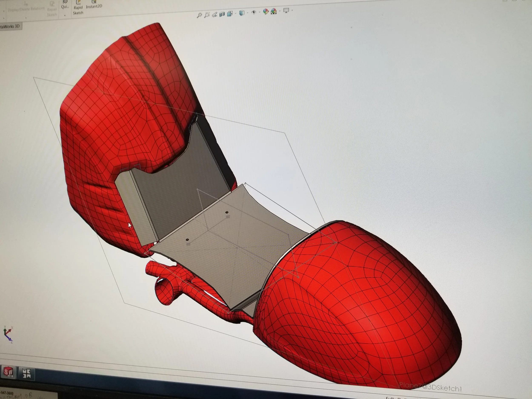The image size is (532, 399).
Task: Select the Plane7@3DSketch1 label
Action: (x=430, y=387)
